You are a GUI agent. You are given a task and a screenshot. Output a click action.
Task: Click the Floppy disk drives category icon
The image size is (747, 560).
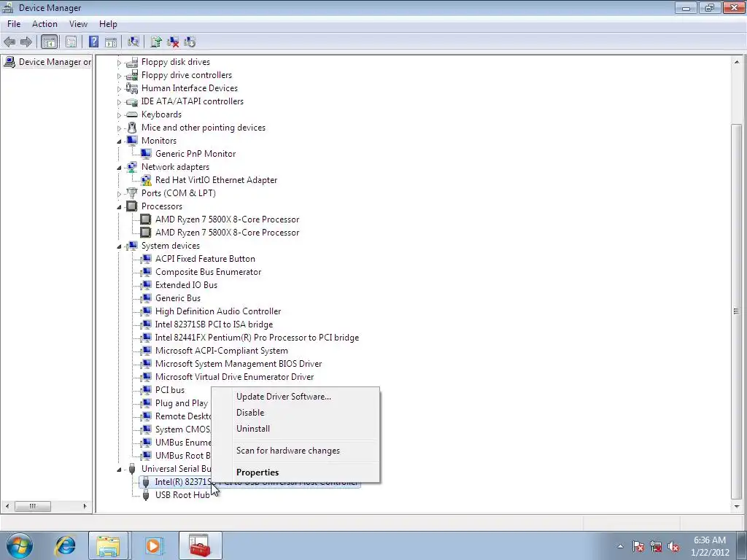132,62
